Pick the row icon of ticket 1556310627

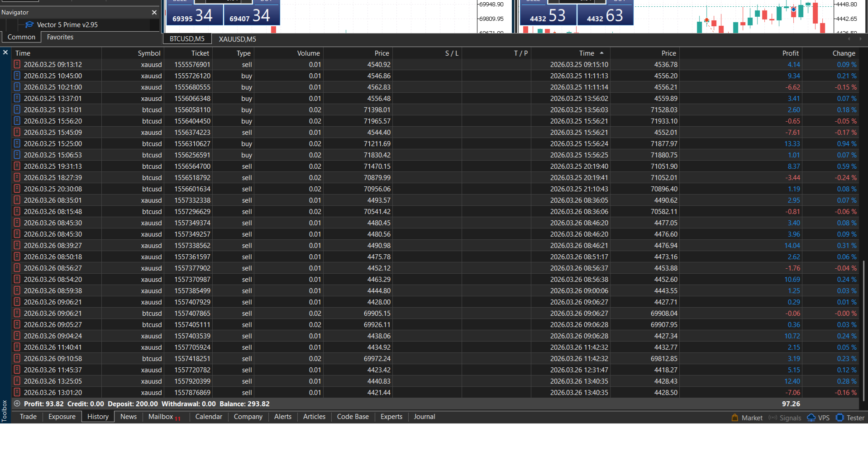(17, 143)
